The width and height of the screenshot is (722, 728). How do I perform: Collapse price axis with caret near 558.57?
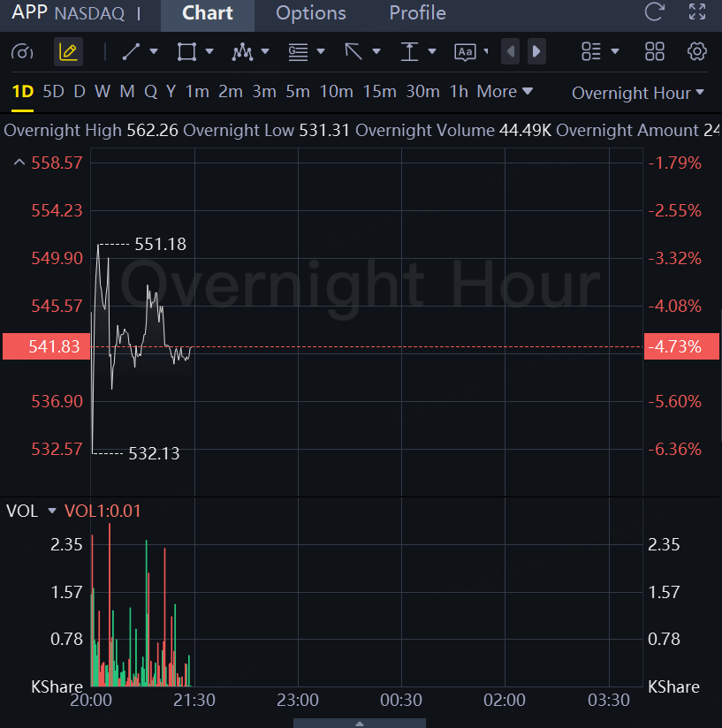click(x=19, y=163)
